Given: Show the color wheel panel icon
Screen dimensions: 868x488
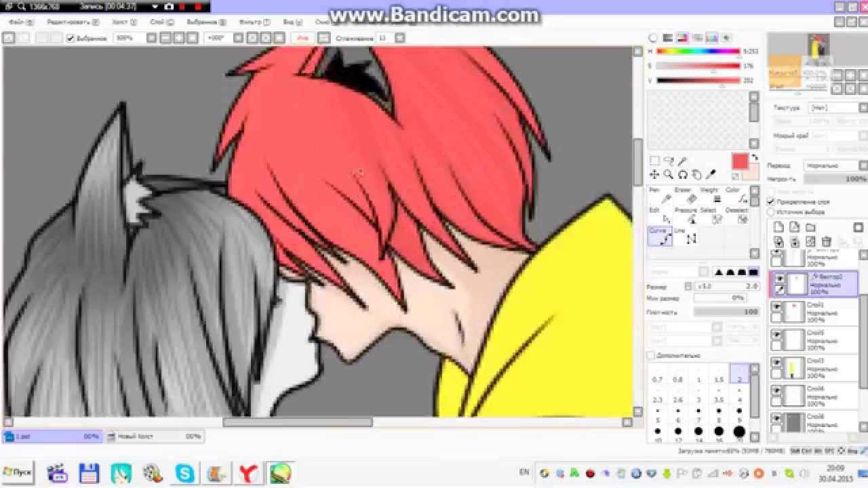Looking at the screenshot, I should coord(653,39).
